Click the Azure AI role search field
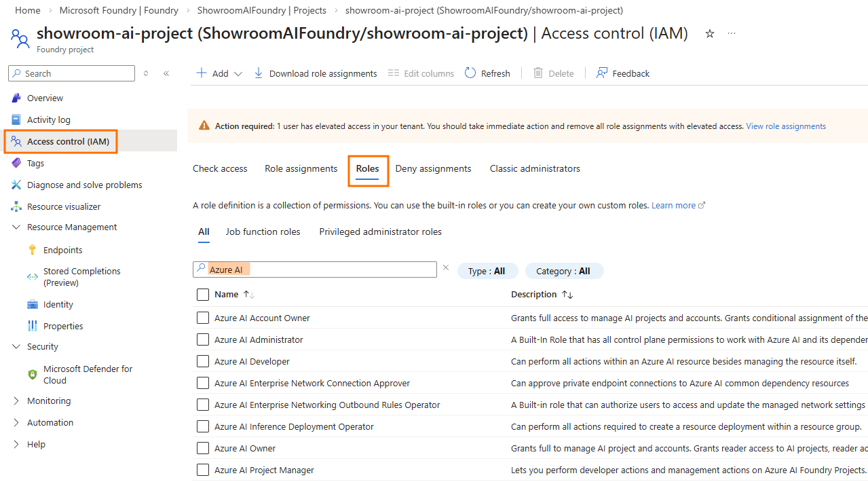 [319, 270]
